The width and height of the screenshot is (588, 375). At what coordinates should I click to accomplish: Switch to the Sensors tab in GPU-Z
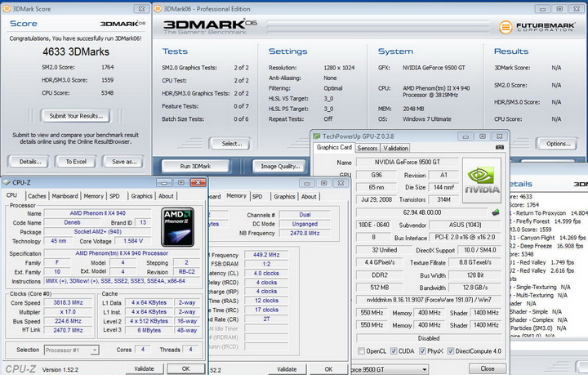point(367,148)
